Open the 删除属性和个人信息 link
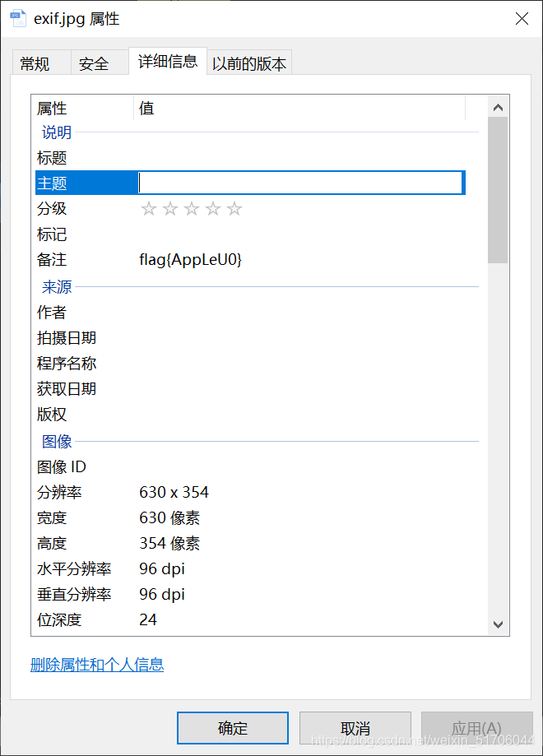543x756 pixels. coord(96,665)
